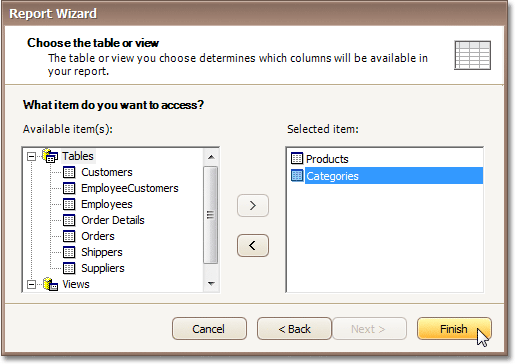
Task: Click the Order Details table icon
Action: pyautogui.click(x=69, y=220)
